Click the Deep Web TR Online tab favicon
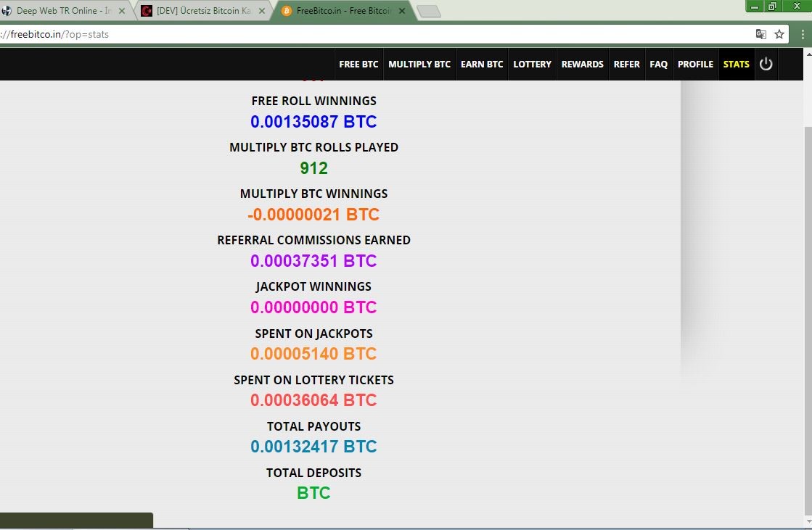Image resolution: width=812 pixels, height=530 pixels. (7, 11)
